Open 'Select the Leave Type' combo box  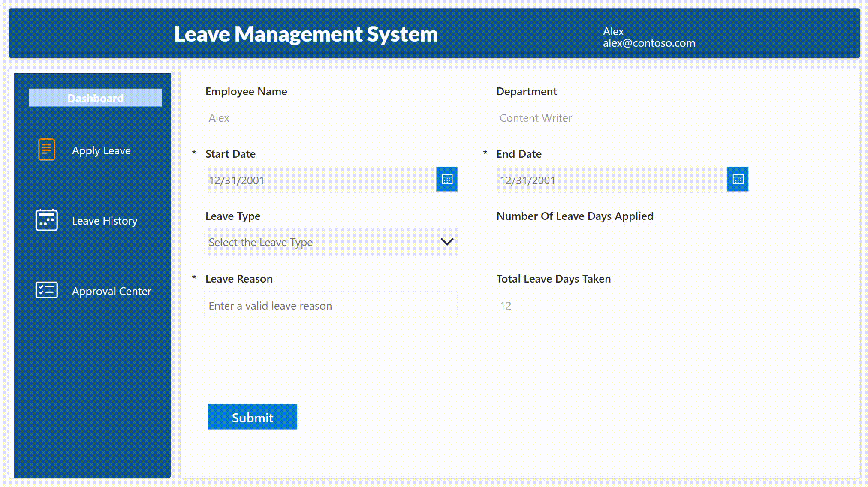click(x=332, y=242)
